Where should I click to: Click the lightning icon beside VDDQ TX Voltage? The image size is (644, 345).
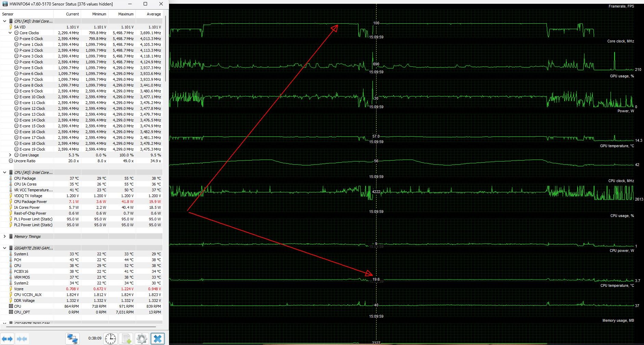pos(11,196)
